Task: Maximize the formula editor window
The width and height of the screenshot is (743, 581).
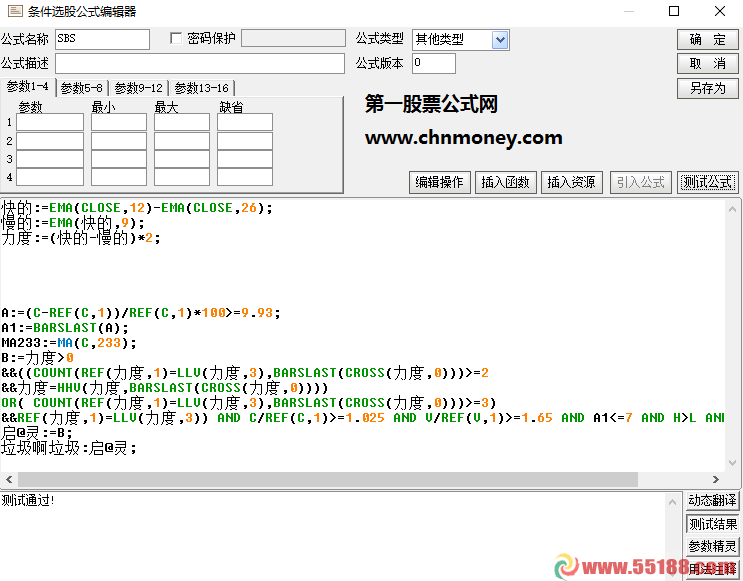Action: coord(674,11)
